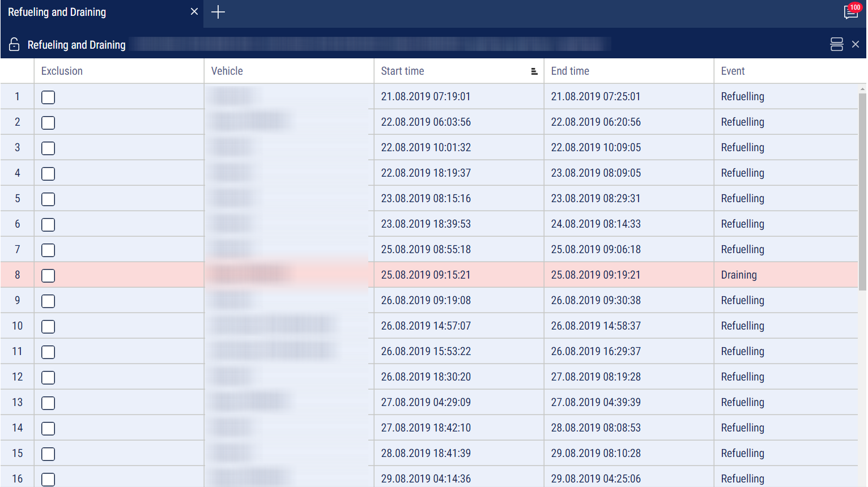Check Exclusion box for row 2
The height and width of the screenshot is (487, 868).
click(48, 122)
